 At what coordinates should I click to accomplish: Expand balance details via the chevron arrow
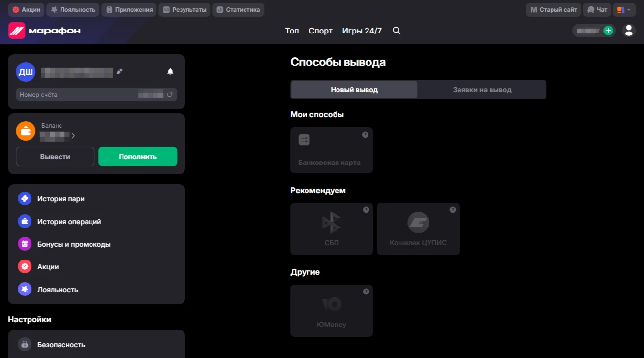pyautogui.click(x=73, y=136)
